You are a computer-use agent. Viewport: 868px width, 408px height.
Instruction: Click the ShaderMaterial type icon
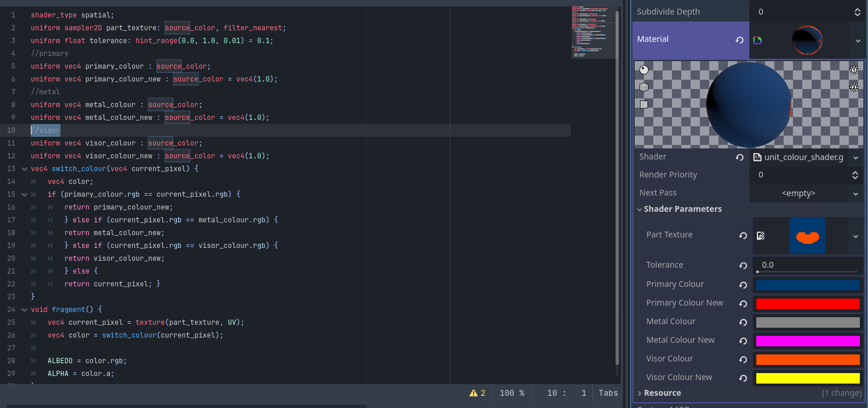757,40
